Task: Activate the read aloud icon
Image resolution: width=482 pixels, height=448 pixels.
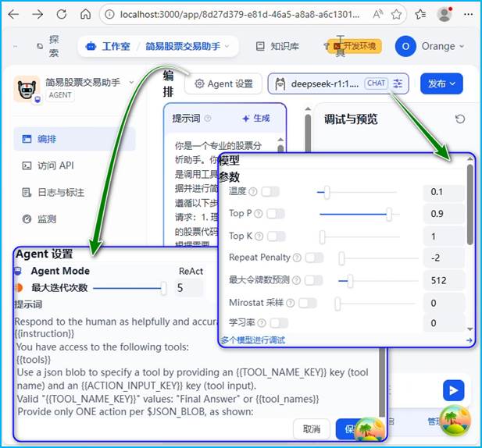Action: tap(377, 14)
